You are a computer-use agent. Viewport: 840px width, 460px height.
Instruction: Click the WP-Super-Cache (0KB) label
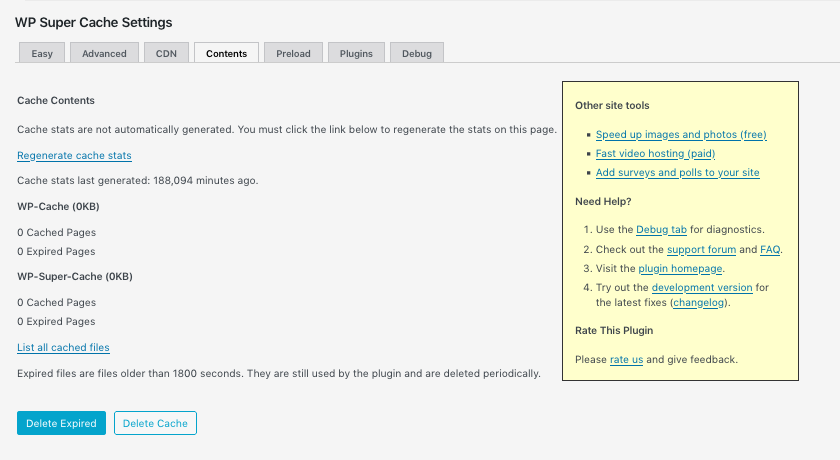[75, 277]
